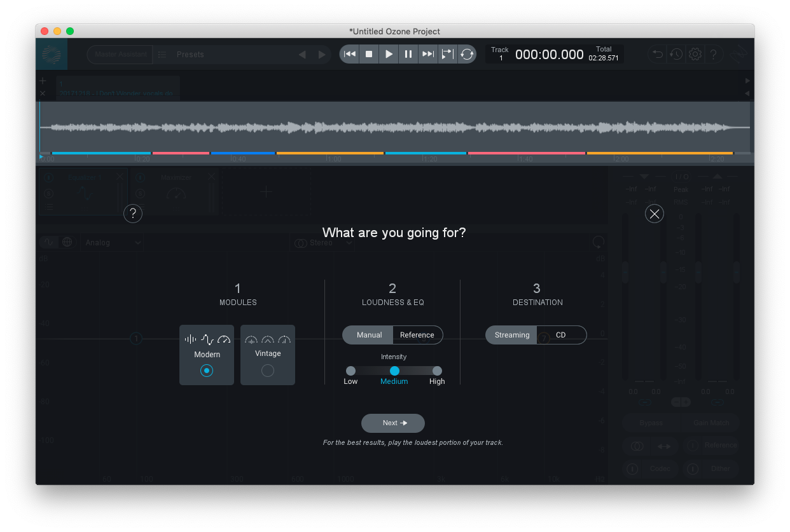Click the Next button

(x=393, y=423)
